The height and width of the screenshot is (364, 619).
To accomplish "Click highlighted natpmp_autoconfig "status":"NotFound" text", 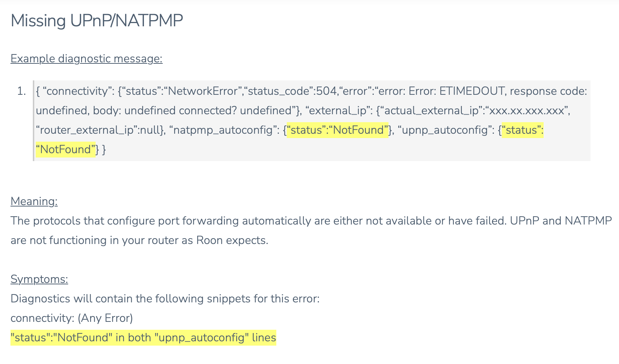I will [338, 130].
